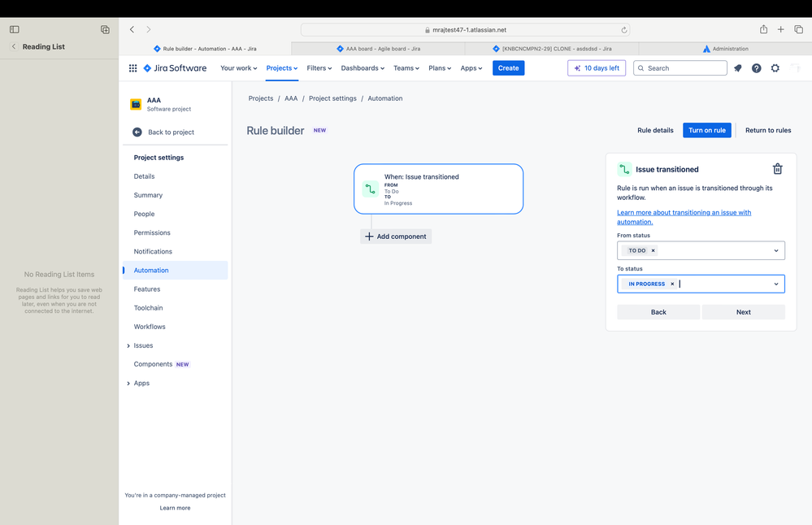Open a new tab with plus icon
The height and width of the screenshot is (525, 812).
coord(780,29)
